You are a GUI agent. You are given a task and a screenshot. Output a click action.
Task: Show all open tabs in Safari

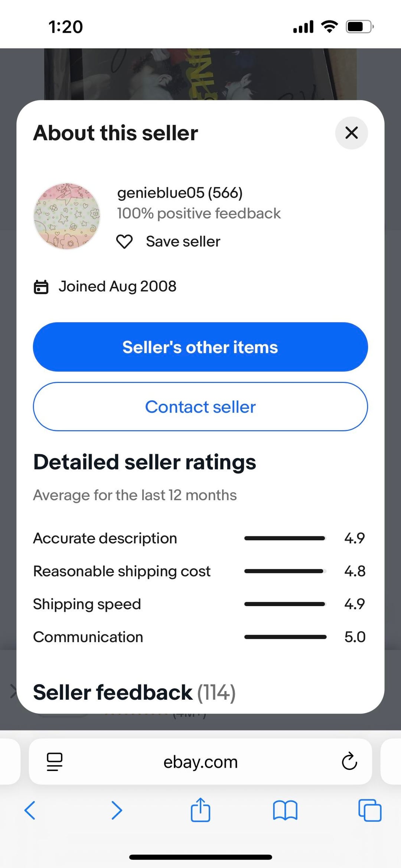[370, 810]
